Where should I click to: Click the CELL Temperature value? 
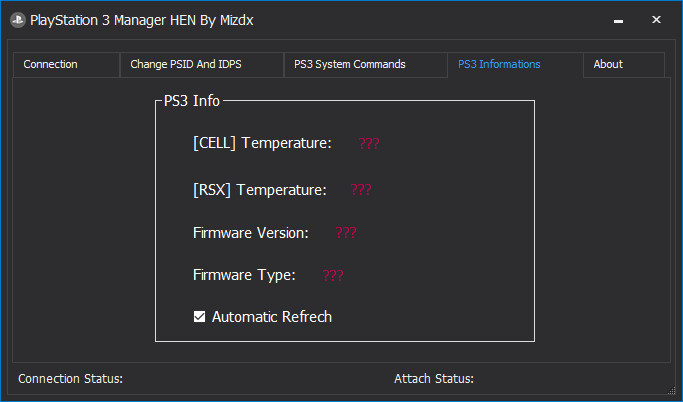[369, 143]
